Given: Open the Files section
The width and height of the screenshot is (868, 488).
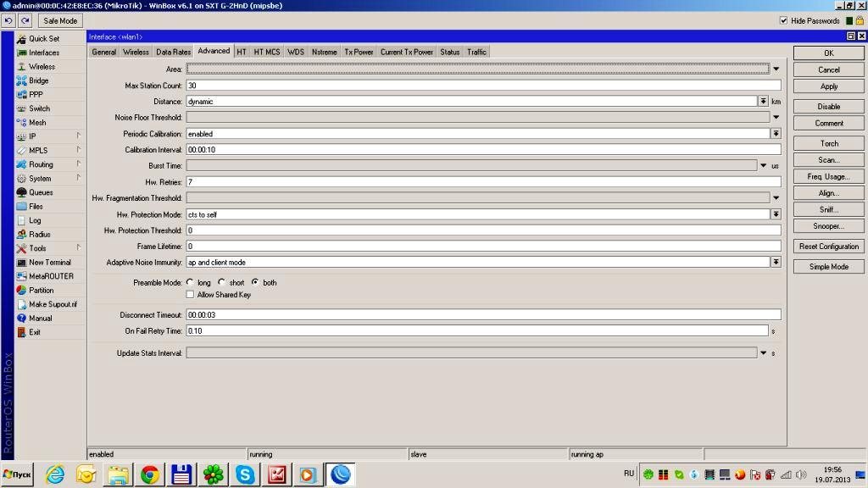Looking at the screenshot, I should 36,206.
